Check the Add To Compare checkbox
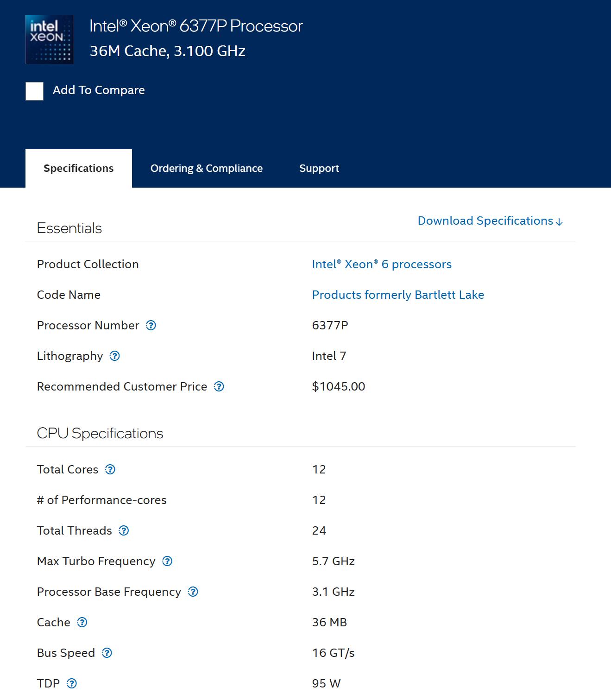The width and height of the screenshot is (611, 700). (x=34, y=91)
